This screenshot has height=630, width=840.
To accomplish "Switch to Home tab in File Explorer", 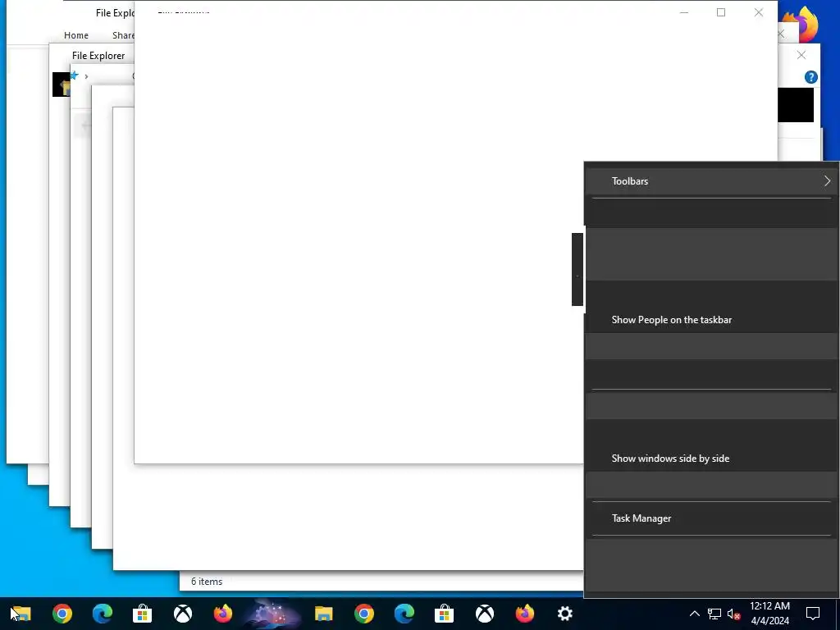I will [76, 35].
